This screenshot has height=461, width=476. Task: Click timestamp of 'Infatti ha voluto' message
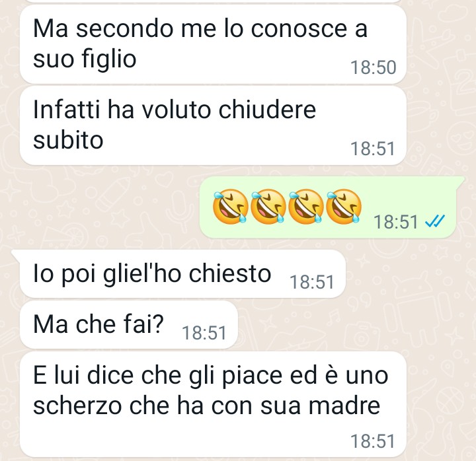point(372,149)
